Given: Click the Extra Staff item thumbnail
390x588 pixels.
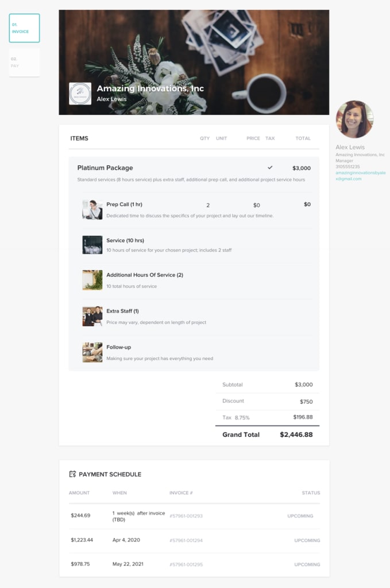Looking at the screenshot, I should click(92, 316).
